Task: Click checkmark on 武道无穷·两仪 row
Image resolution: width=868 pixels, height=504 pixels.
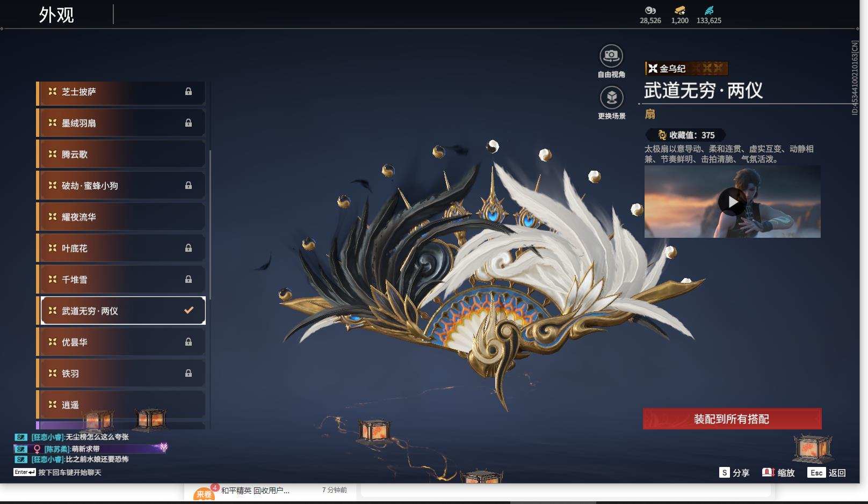Action: point(189,310)
